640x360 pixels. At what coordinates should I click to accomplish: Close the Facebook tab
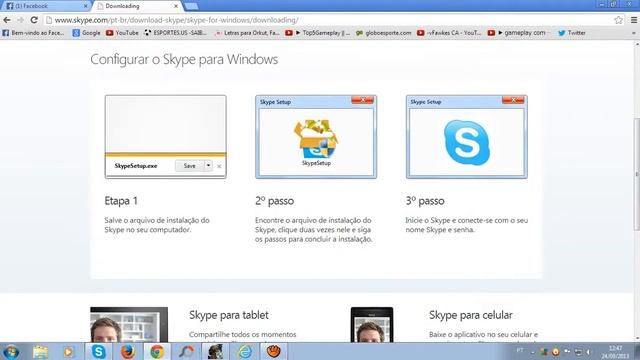(x=85, y=6)
